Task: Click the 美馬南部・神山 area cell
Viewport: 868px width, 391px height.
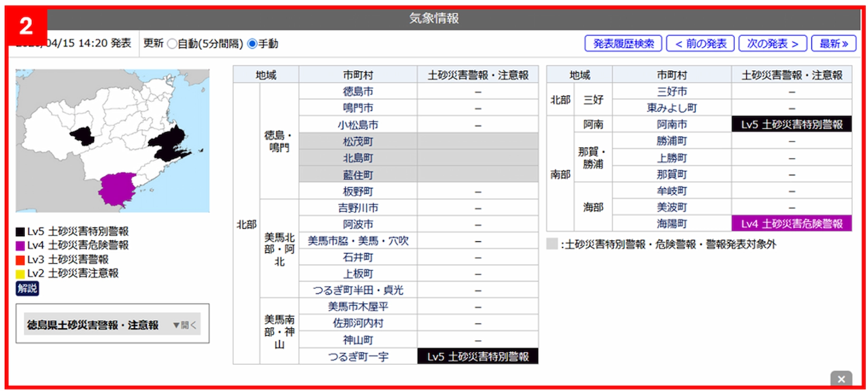Action: tap(279, 331)
